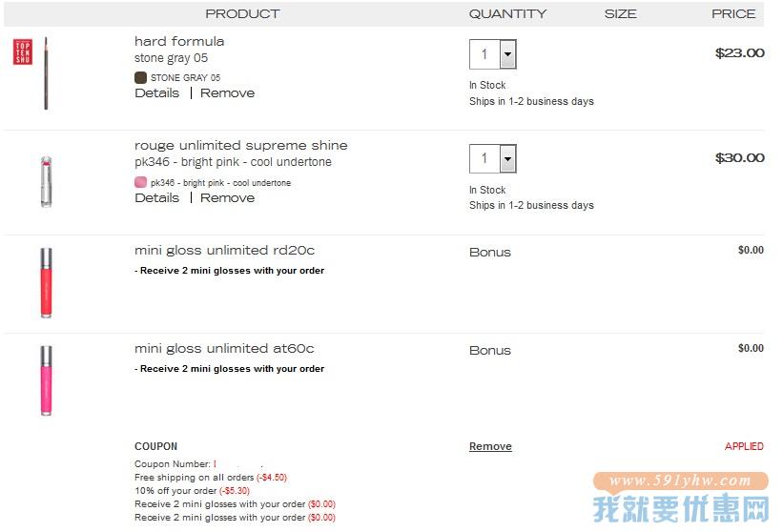Viewport: 783px width, 532px height.
Task: Open the rouge unlimited supreme shine title
Action: click(240, 145)
